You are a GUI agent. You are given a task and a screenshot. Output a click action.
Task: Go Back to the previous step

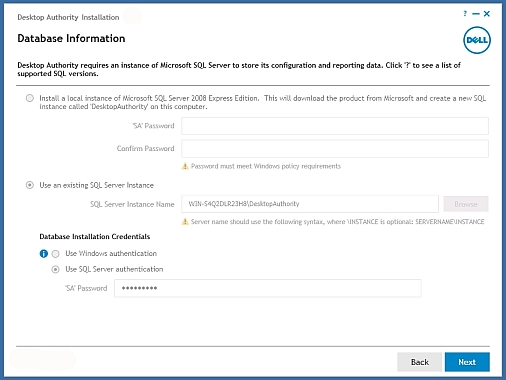click(x=420, y=362)
